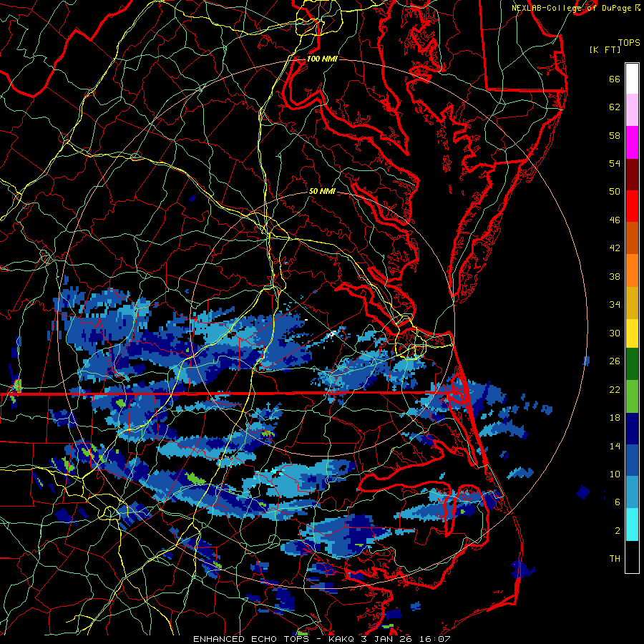Click the light blue swatch near 6

(632, 492)
